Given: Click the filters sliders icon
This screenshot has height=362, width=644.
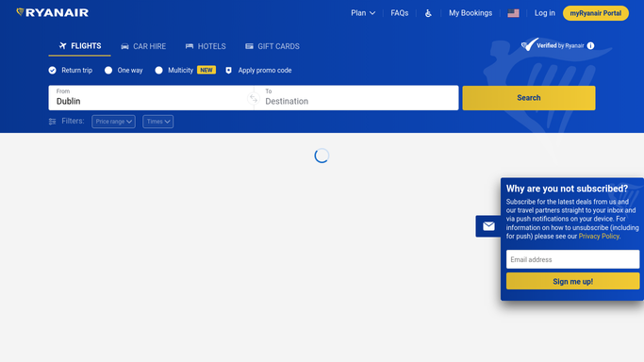Looking at the screenshot, I should tap(52, 122).
